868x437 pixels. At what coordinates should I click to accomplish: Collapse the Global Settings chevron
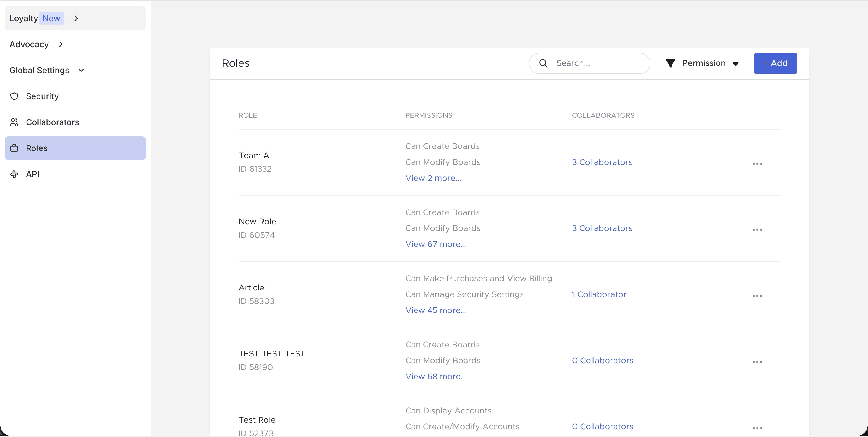(81, 70)
